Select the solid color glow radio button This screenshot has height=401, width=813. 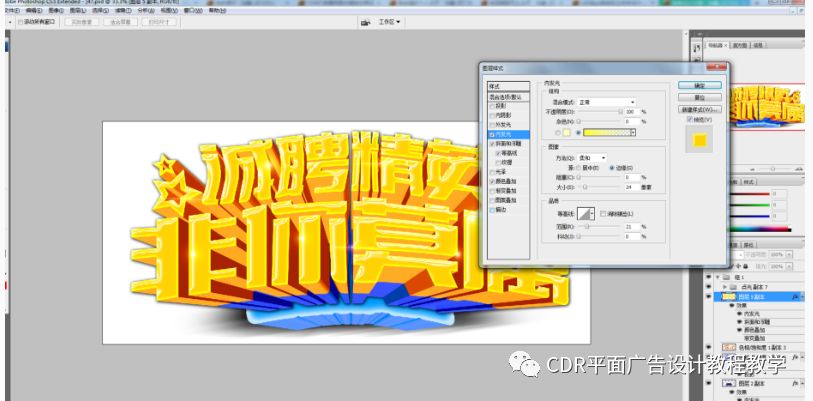558,133
